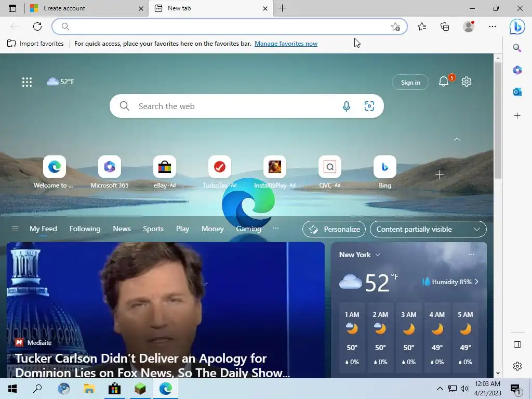Open the tab actions menu icon
Screen dimensions: 532x399
(x=12, y=8)
